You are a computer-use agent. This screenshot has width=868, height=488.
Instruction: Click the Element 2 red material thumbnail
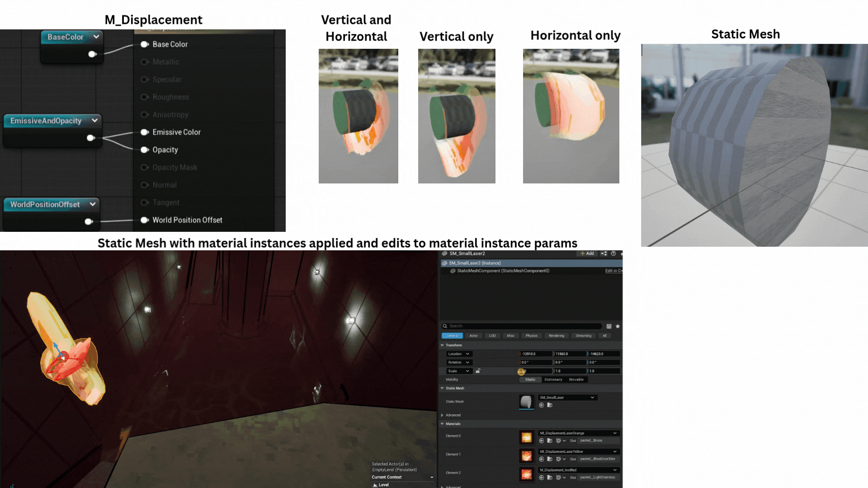[x=527, y=474]
